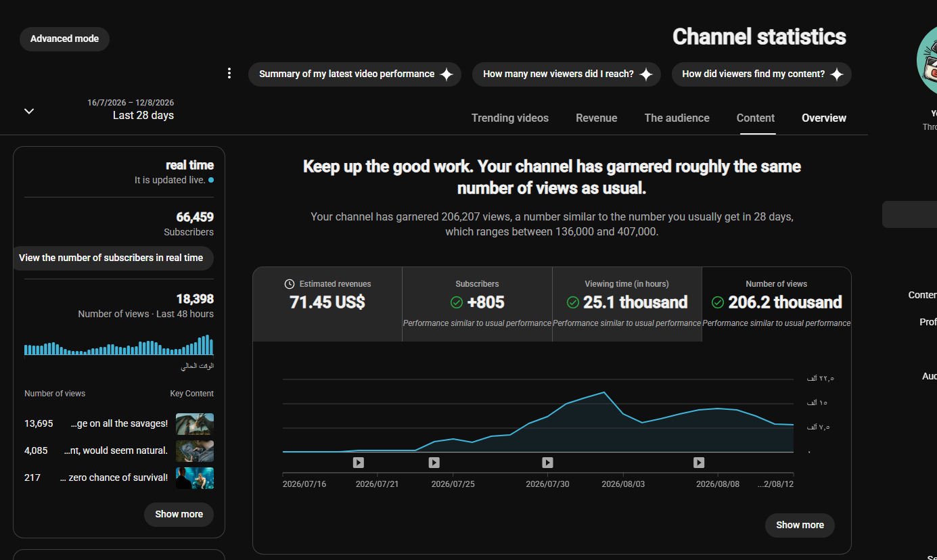Click video marker icon near 2026/08/08
Viewport: 937px width, 560px height.
point(699,463)
